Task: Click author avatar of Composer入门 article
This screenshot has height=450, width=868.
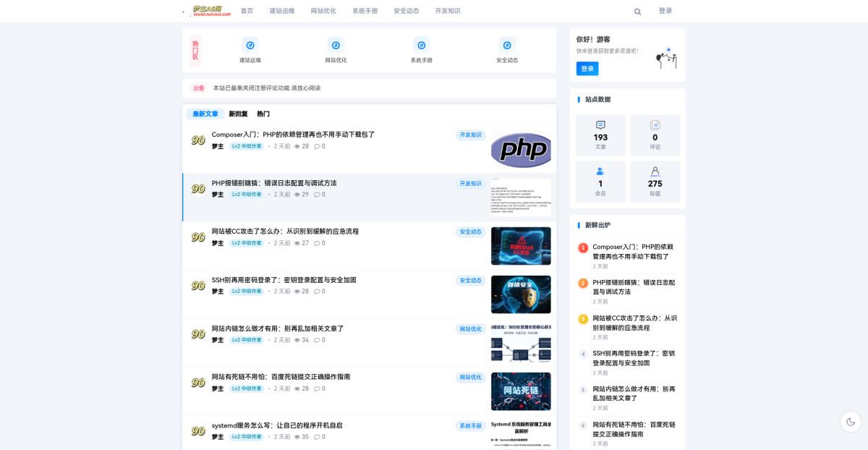Action: coord(197,140)
